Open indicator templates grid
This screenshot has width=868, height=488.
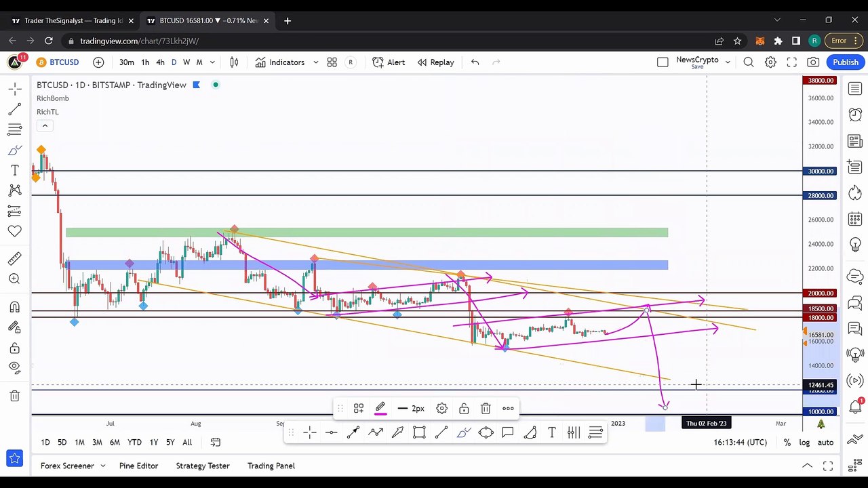tap(332, 62)
